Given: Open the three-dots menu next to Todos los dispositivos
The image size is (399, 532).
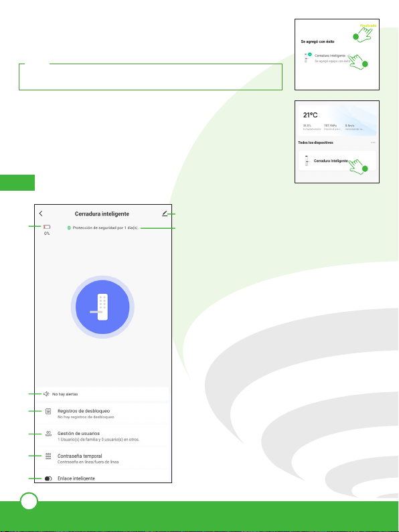Looking at the screenshot, I should tap(373, 143).
